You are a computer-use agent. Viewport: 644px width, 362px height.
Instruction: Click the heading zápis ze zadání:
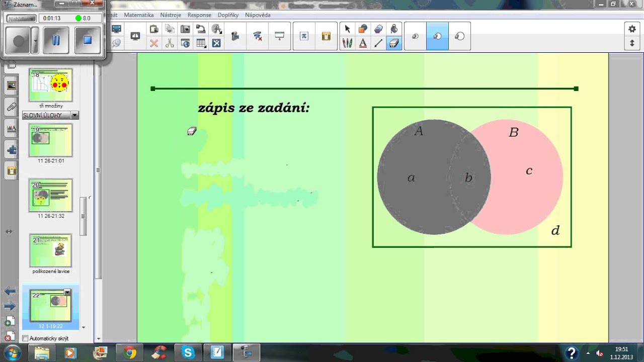tap(254, 108)
